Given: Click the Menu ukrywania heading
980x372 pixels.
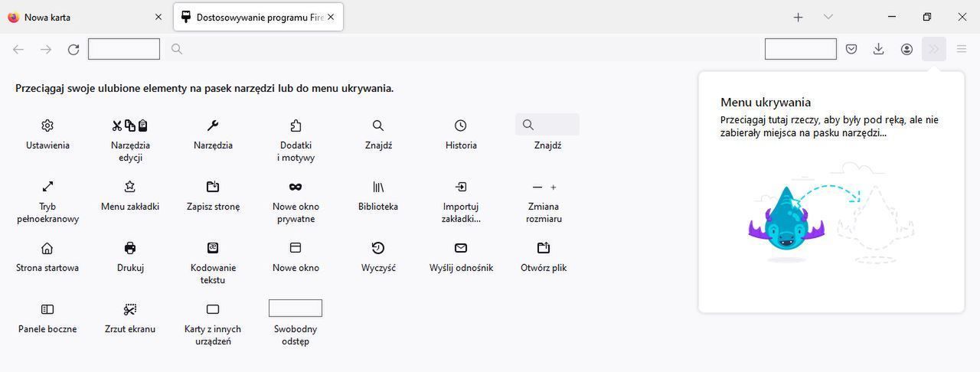Looking at the screenshot, I should (x=766, y=103).
